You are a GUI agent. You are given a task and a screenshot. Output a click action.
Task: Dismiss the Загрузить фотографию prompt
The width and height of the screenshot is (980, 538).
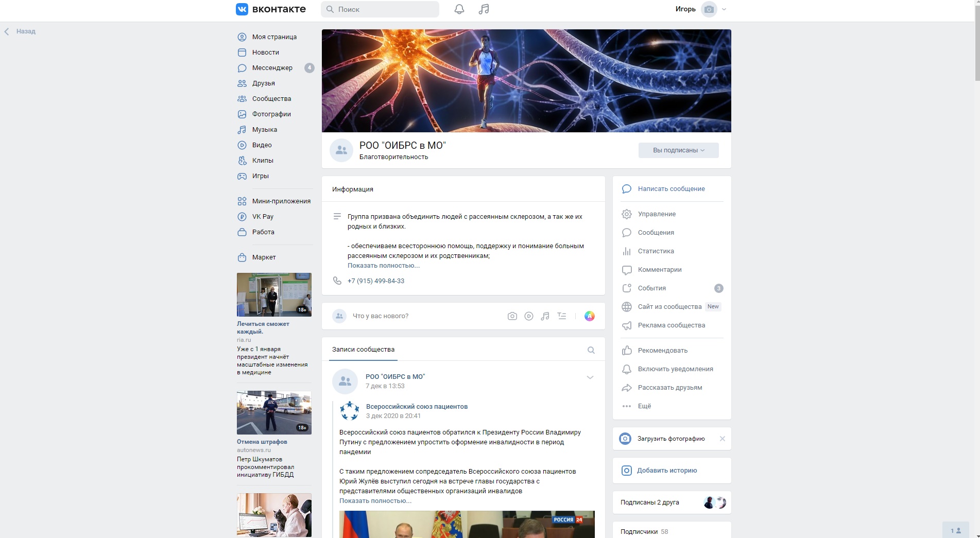722,439
